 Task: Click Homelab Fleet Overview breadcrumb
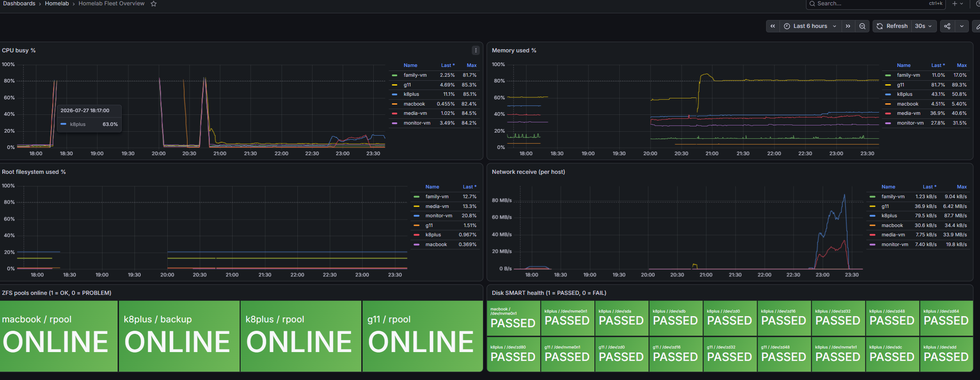pos(111,4)
